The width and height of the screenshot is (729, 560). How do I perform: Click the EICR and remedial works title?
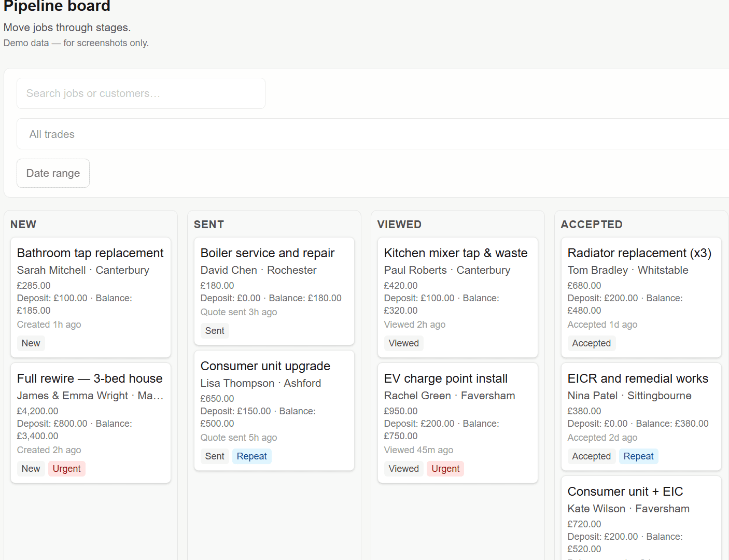pyautogui.click(x=637, y=379)
